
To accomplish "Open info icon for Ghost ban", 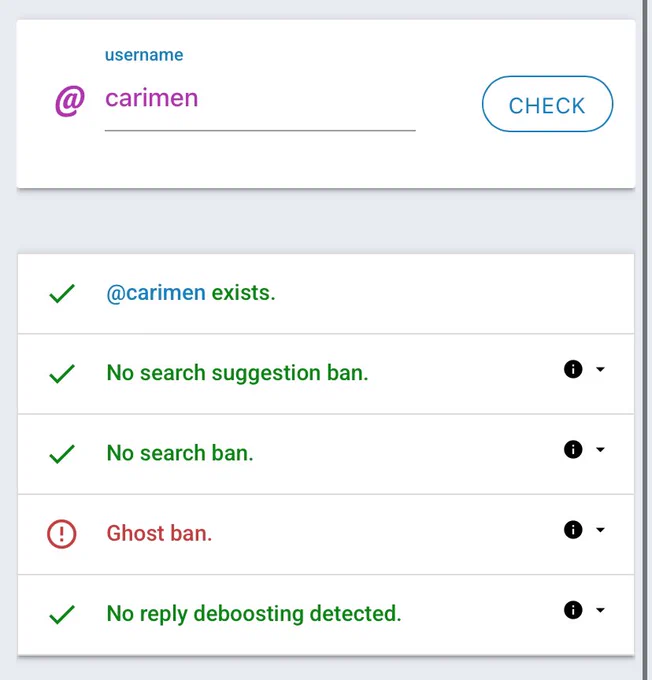I will (573, 530).
